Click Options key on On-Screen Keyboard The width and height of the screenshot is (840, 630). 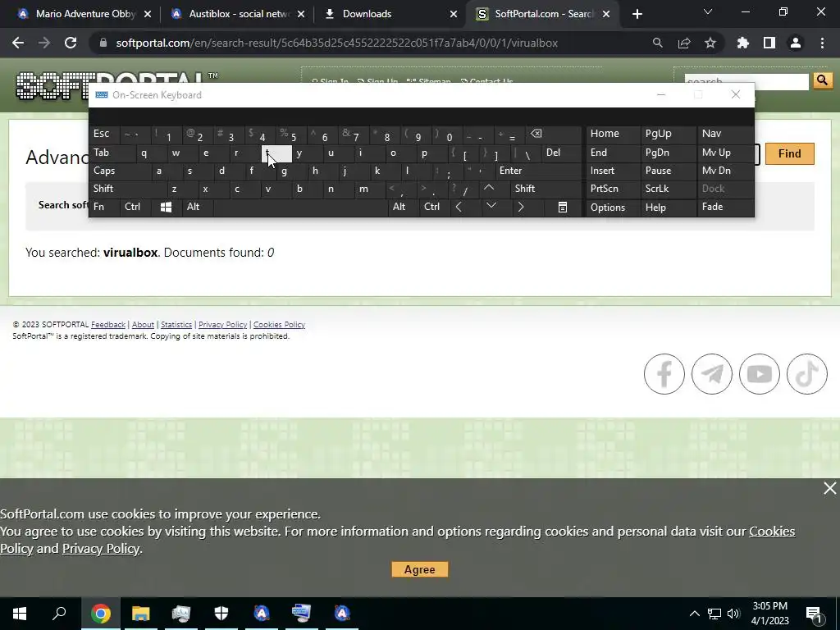[x=614, y=208]
